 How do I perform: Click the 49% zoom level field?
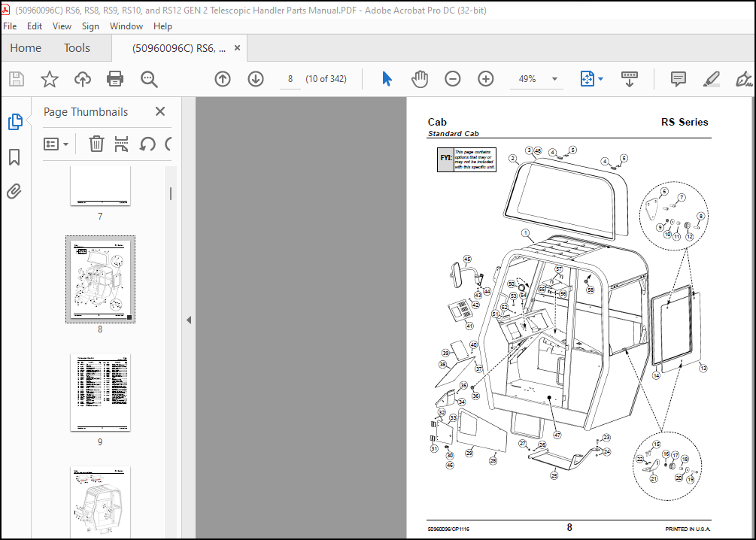click(527, 79)
